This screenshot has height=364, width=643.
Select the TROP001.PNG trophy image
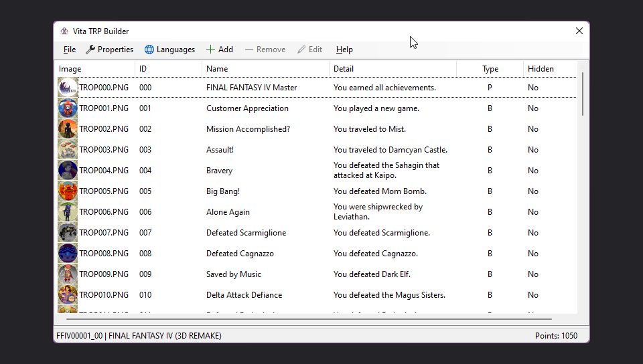coord(68,108)
